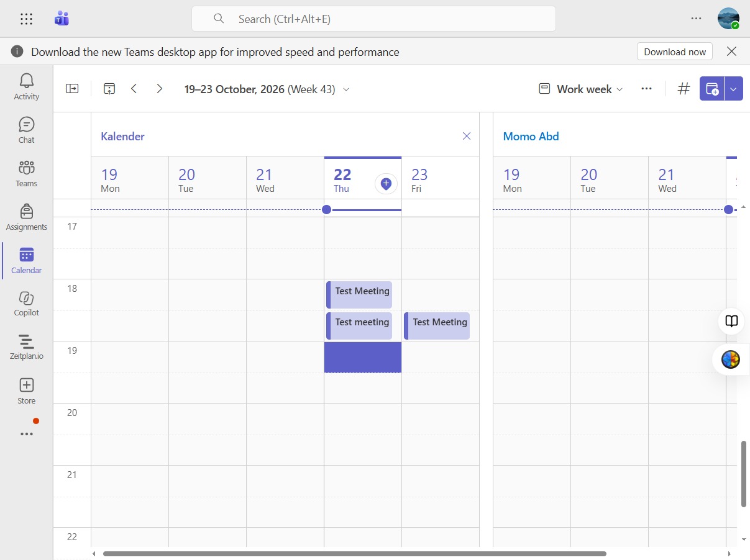750x560 pixels.
Task: Close the Kalender calendar pane
Action: pos(467,136)
